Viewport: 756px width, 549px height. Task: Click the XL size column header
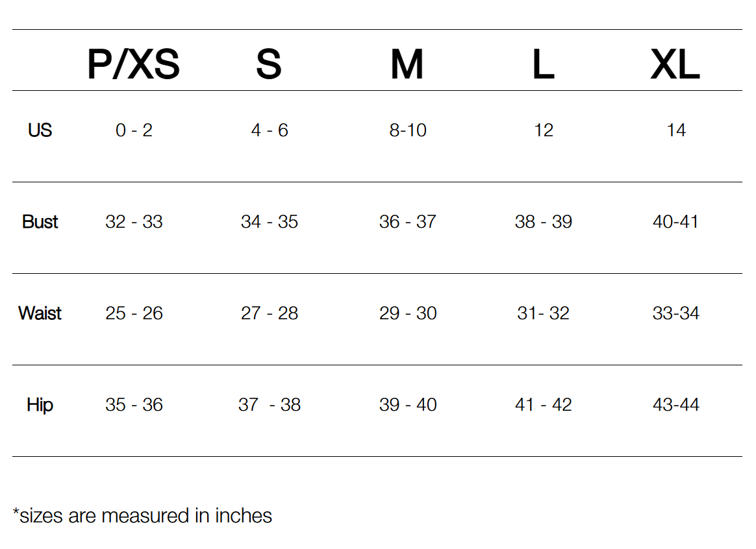coord(675,65)
